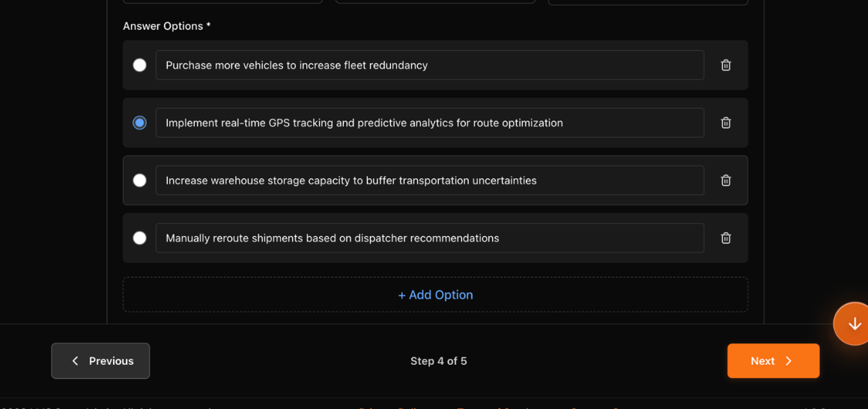Image resolution: width=868 pixels, height=409 pixels.
Task: Trash the warehouse storage capacity option
Action: (x=726, y=181)
